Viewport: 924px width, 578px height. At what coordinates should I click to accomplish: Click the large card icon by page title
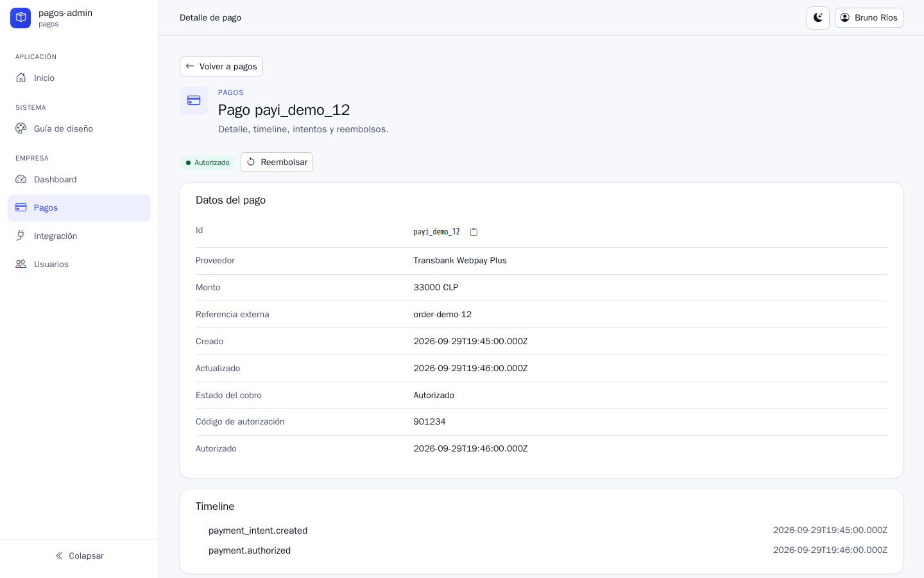pyautogui.click(x=194, y=101)
